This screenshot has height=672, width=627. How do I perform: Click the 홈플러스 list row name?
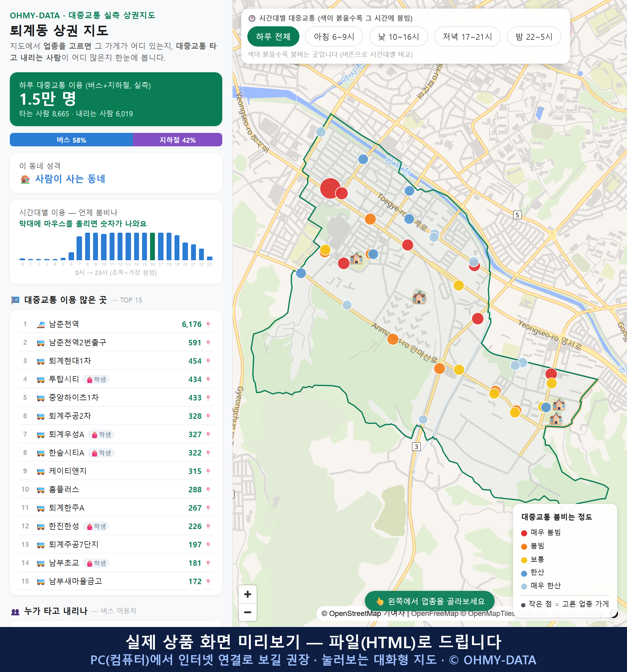click(x=64, y=490)
